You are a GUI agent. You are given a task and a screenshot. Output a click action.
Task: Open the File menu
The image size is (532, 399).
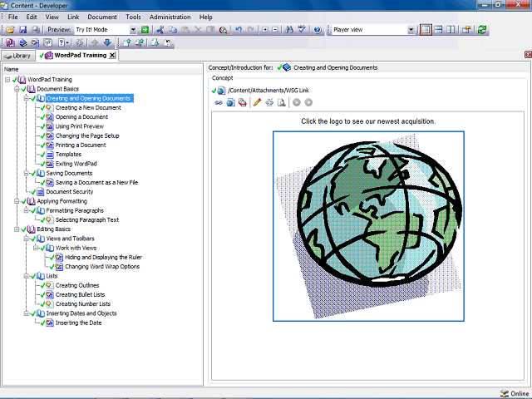pyautogui.click(x=13, y=17)
